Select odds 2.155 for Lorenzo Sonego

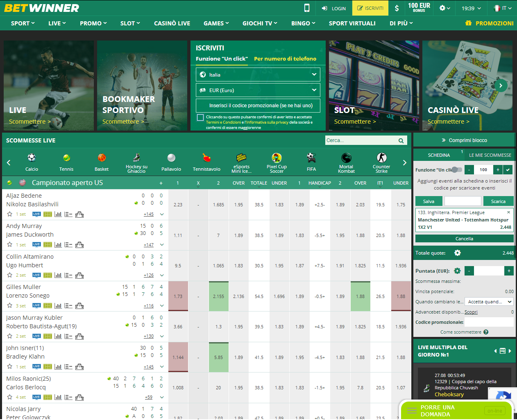pos(218,296)
